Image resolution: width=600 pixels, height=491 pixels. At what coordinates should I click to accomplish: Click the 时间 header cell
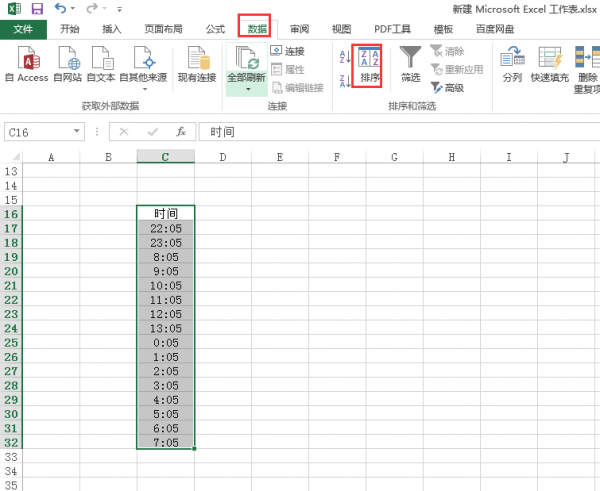166,214
